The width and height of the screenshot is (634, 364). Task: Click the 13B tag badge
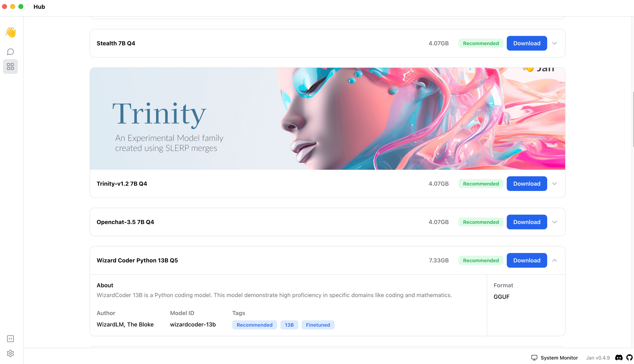[289, 325]
